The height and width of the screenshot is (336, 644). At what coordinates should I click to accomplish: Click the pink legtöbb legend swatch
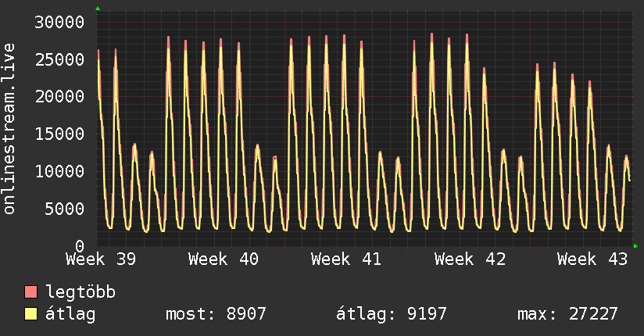click(x=30, y=292)
